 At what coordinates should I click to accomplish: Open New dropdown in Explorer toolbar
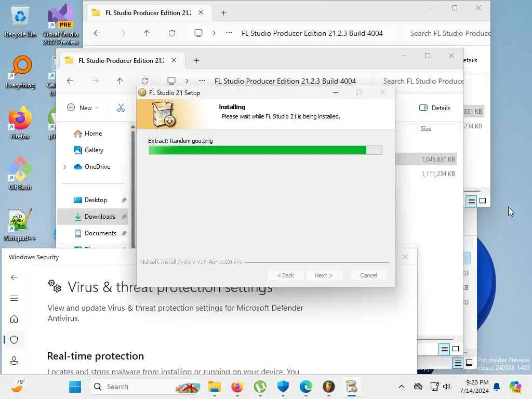(x=83, y=108)
